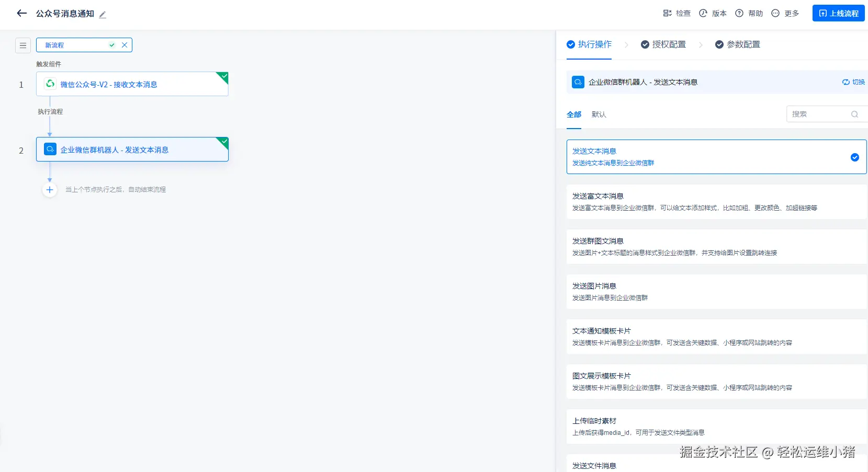Select the 微信公众号-V2 - 接收文本消息 trigger node

click(132, 84)
